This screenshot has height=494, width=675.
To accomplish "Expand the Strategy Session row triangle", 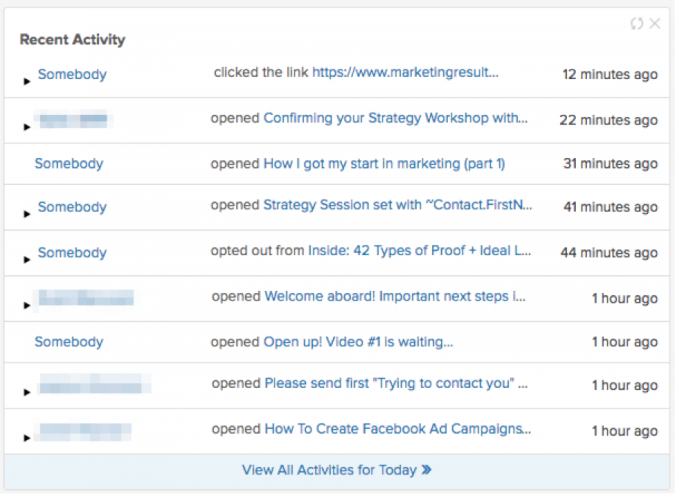I will (27, 214).
